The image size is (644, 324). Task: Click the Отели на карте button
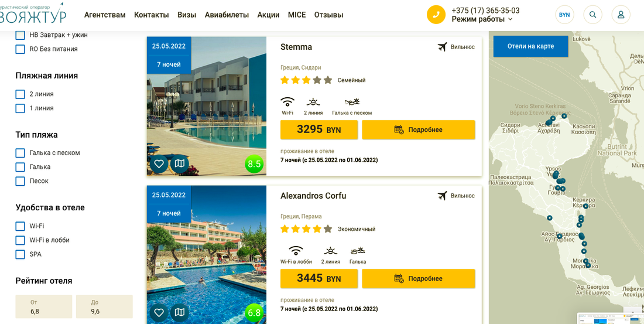point(530,46)
